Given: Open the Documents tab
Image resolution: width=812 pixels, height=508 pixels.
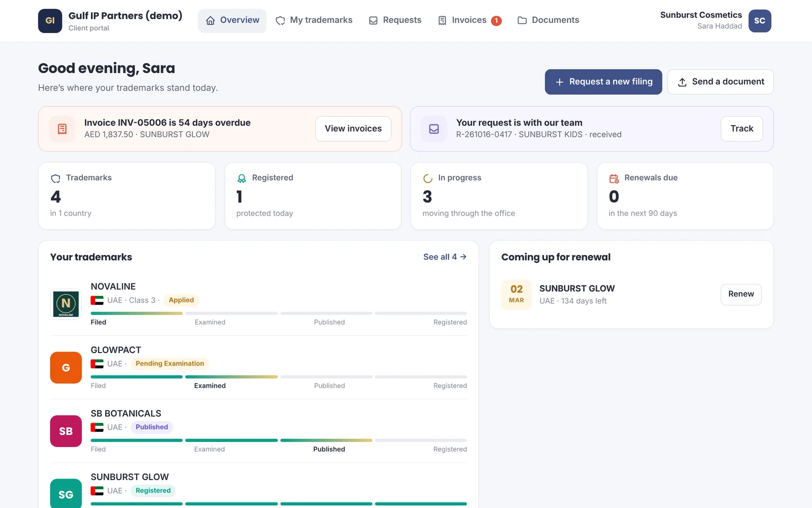Looking at the screenshot, I should click(x=548, y=20).
